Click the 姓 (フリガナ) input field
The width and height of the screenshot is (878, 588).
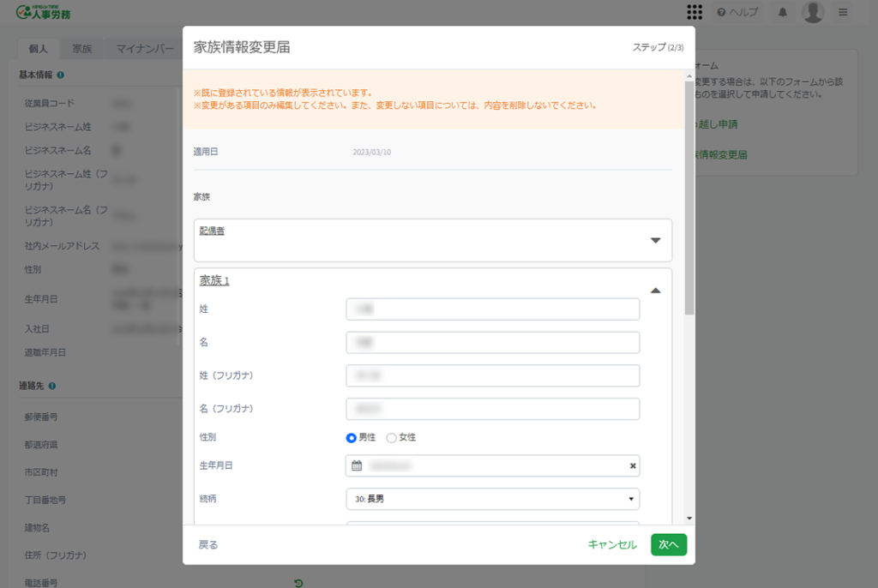pos(493,375)
